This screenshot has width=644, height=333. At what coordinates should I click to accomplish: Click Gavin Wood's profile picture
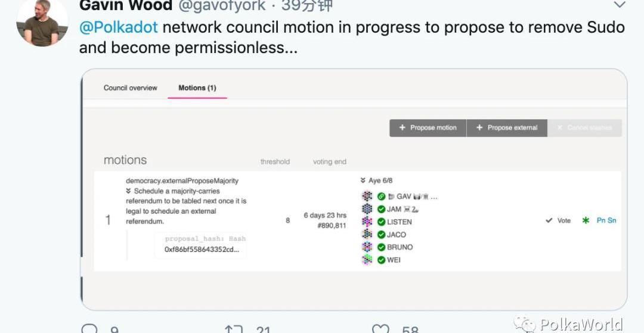(42, 22)
